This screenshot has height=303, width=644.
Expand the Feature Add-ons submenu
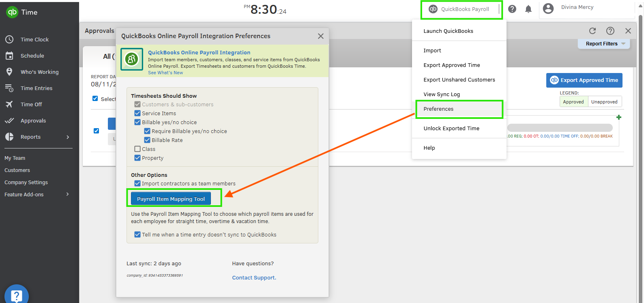coord(68,194)
